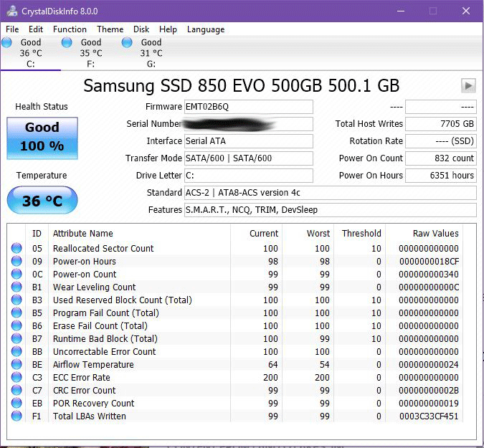This screenshot has height=448, width=484.
Task: Click status orb for Airflow Temperature
Action: (x=16, y=364)
